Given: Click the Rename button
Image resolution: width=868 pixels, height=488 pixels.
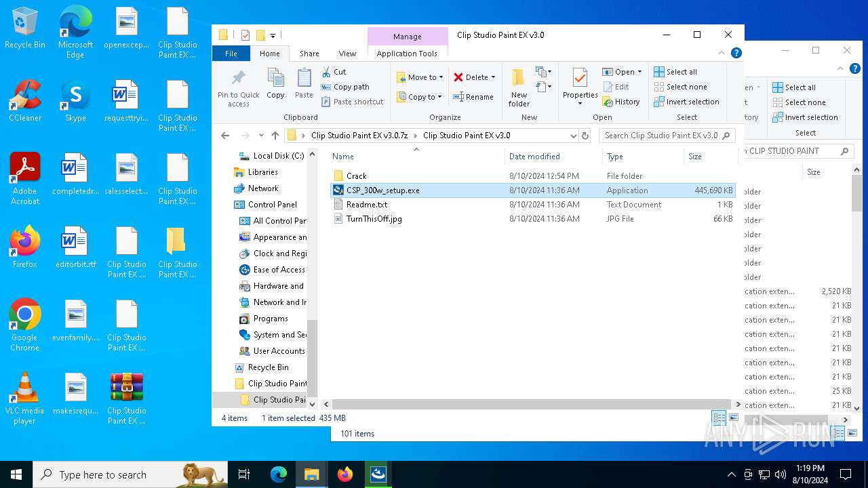Looking at the screenshot, I should [473, 97].
